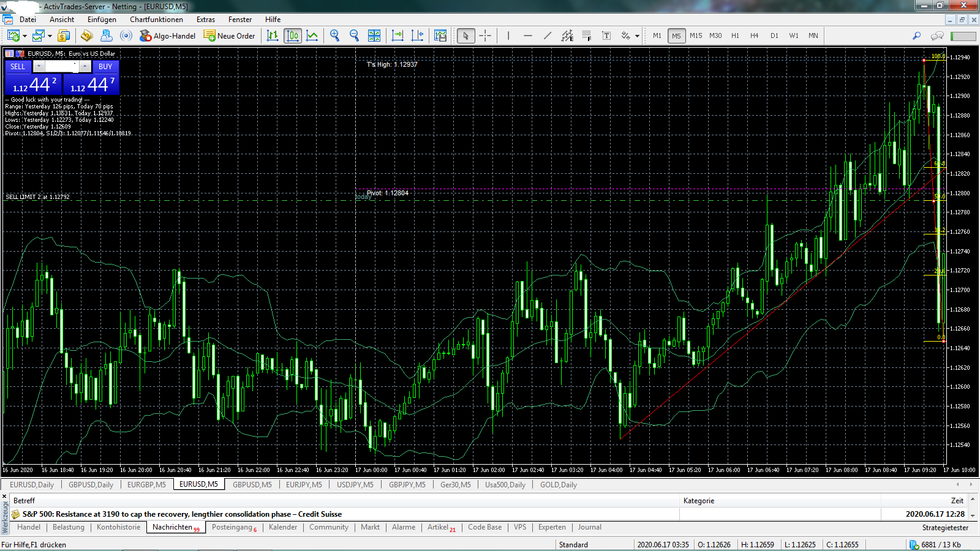Click the order volume input field
980x551 pixels.
pyautogui.click(x=61, y=66)
